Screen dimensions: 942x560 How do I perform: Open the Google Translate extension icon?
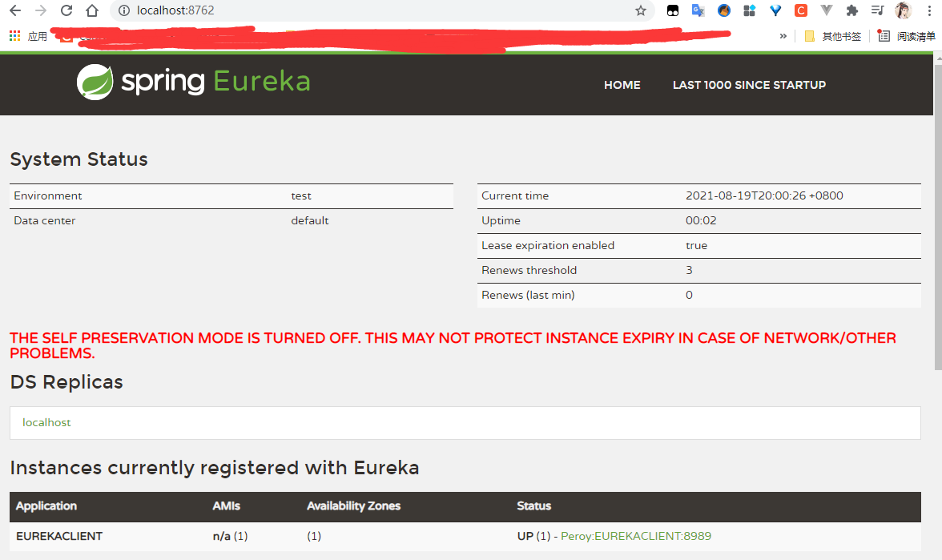[x=698, y=10]
